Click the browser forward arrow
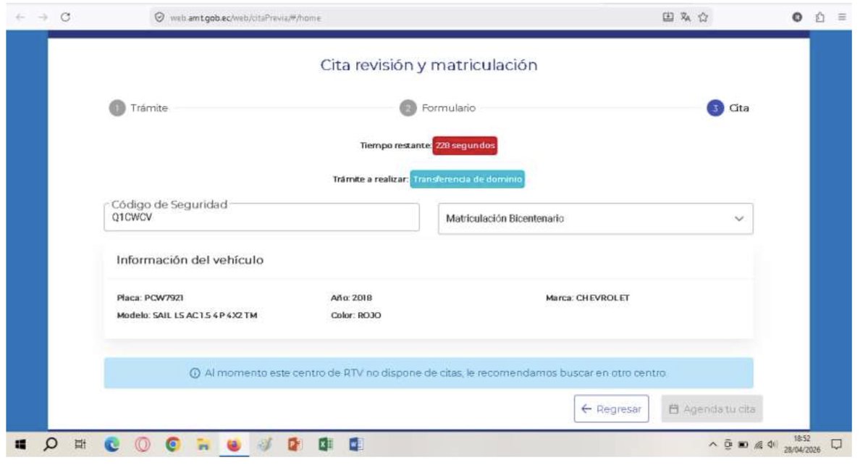Viewport: 868px width, 468px height. 43,17
